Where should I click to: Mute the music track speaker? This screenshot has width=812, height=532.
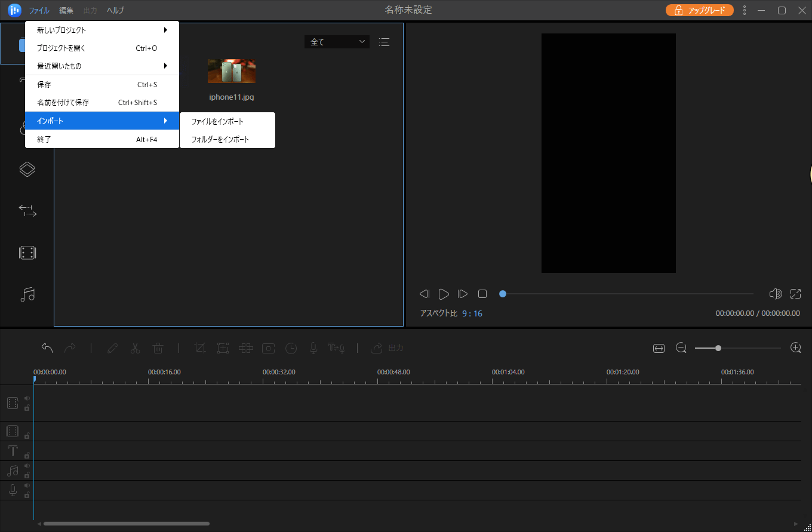(27, 466)
